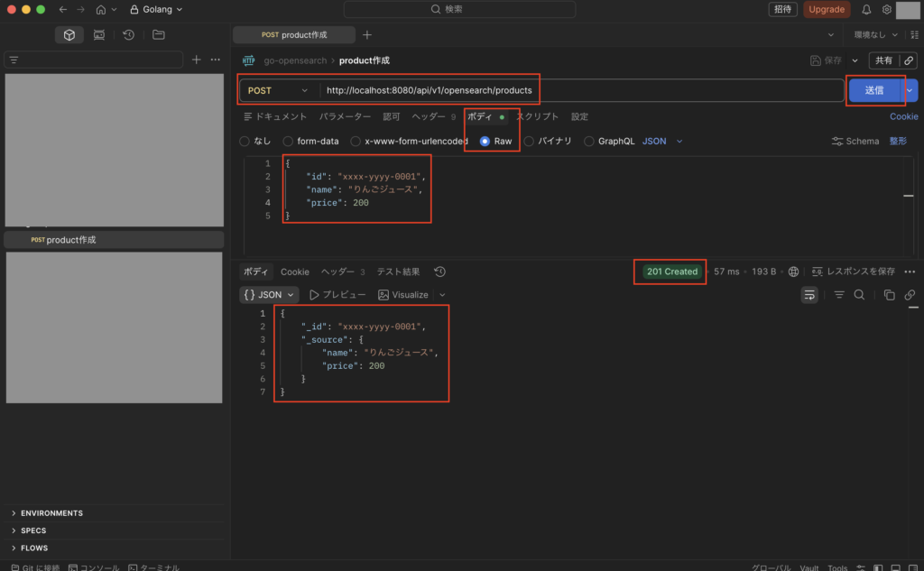The height and width of the screenshot is (571, 924).
Task: Open the Collections icon in sidebar header
Action: coord(69,35)
